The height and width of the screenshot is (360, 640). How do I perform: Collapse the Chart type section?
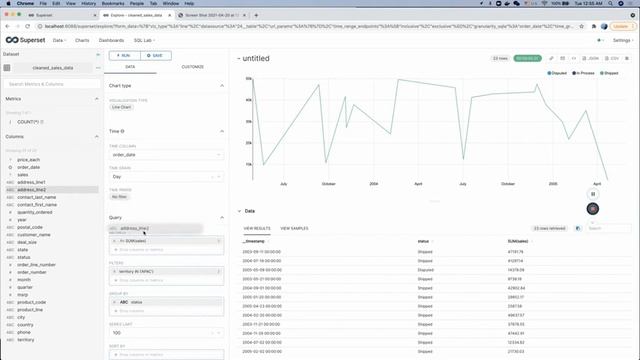click(x=222, y=86)
